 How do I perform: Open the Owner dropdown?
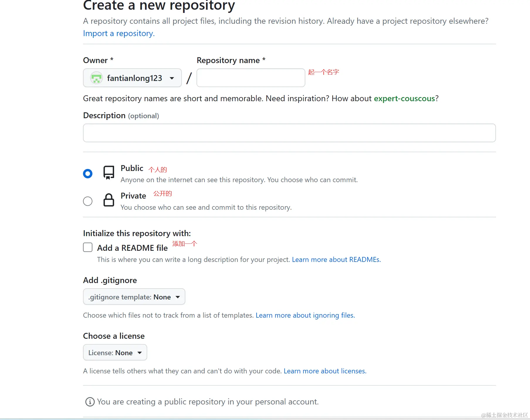click(x=132, y=78)
